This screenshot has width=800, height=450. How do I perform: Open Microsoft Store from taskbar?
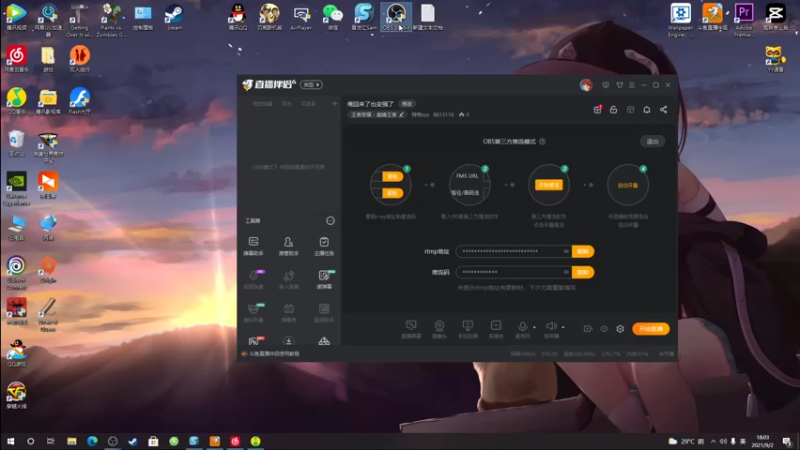[153, 441]
